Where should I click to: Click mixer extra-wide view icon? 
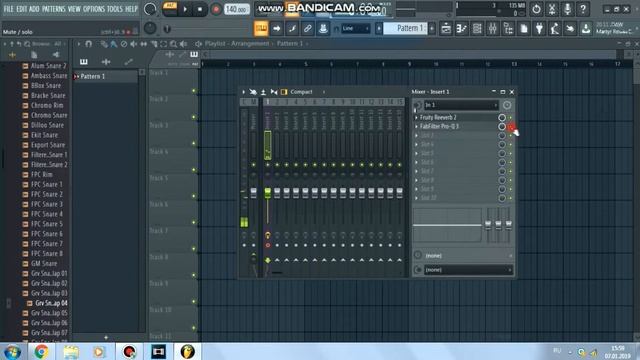pos(274,92)
